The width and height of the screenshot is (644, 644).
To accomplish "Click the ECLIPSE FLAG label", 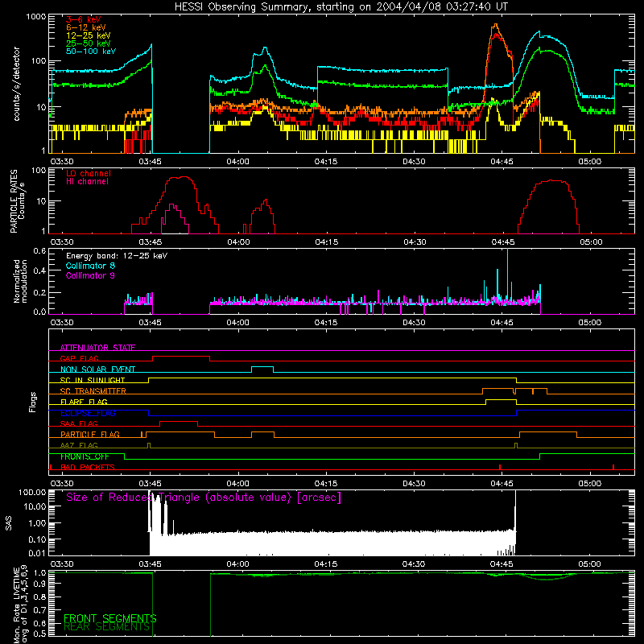I will [x=88, y=413].
